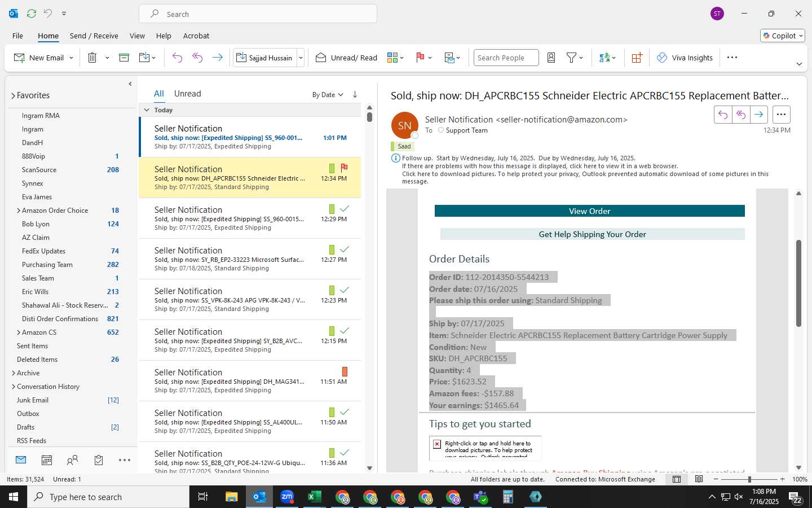Toggle checkmark on the 12:27 PM message

point(345,249)
